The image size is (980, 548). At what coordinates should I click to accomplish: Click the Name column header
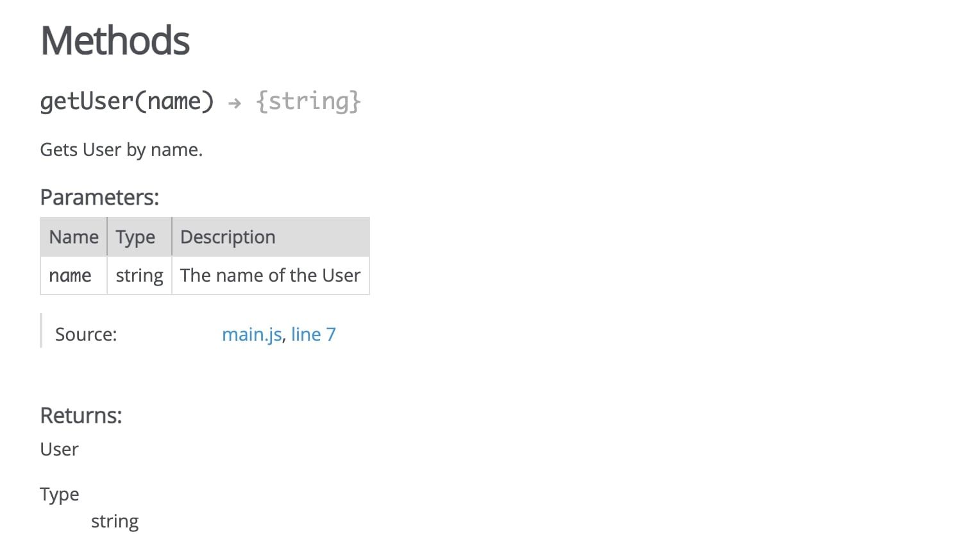pyautogui.click(x=74, y=237)
